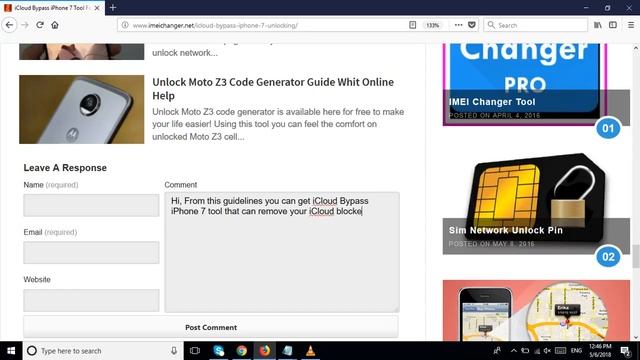
Task: Click the Email required field
Action: [x=91, y=252]
